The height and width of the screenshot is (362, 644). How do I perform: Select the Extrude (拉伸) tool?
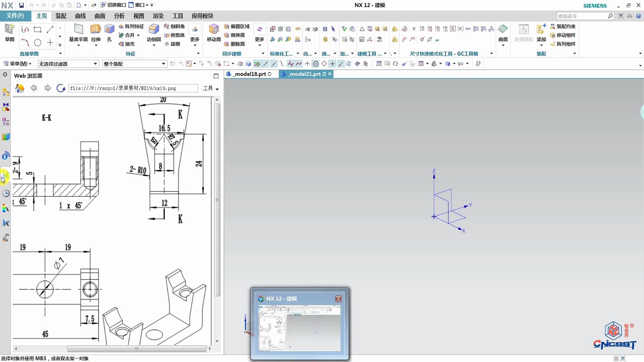click(96, 30)
